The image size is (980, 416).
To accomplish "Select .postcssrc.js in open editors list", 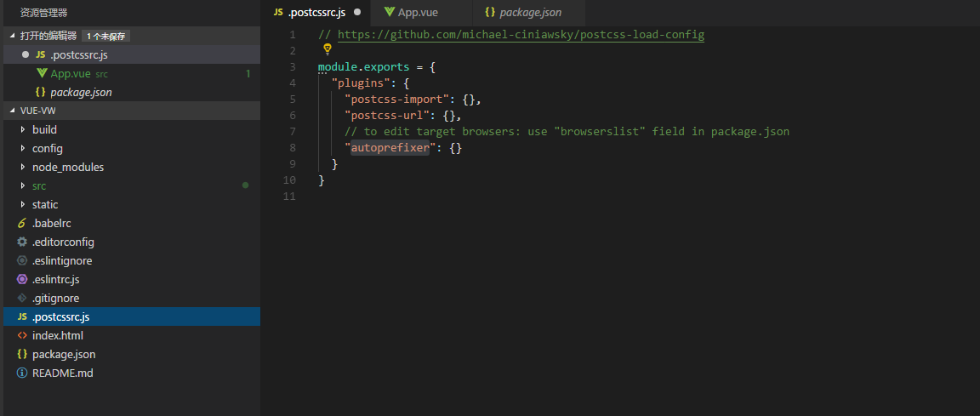I will point(132,54).
